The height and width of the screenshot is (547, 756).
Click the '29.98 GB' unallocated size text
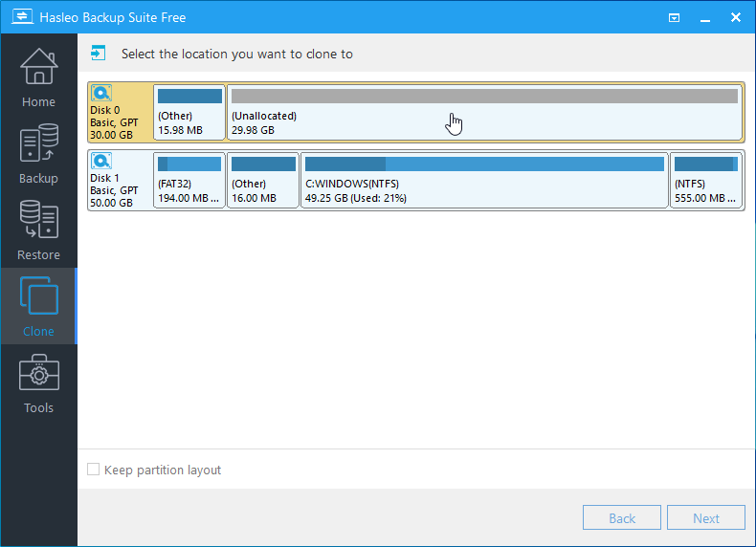(254, 130)
